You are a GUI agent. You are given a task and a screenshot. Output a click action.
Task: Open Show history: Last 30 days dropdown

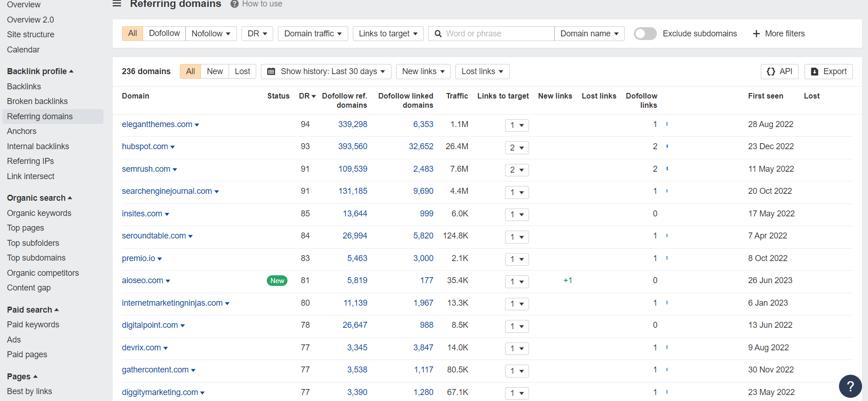pos(326,71)
